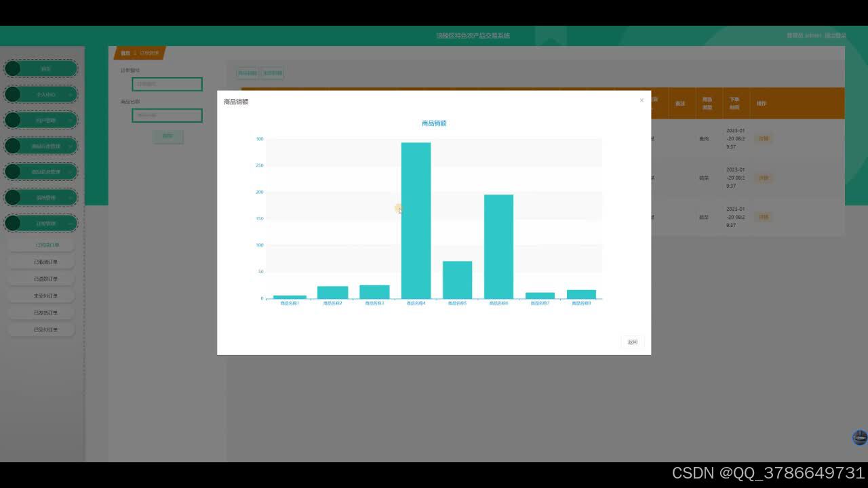868x488 pixels.
Task: Click the 商品名称4 axis label
Action: [416, 303]
